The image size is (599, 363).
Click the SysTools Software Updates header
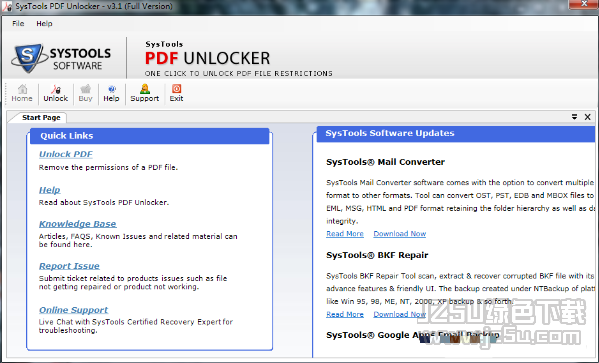(456, 133)
